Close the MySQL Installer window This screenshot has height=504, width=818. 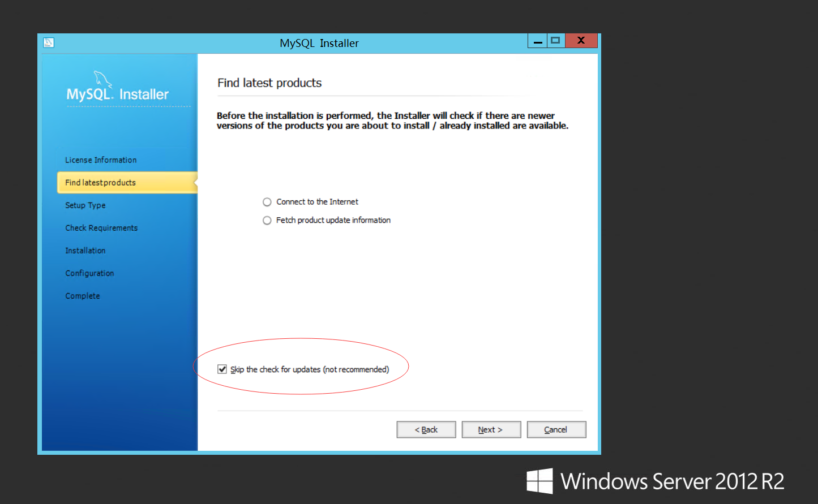pyautogui.click(x=581, y=41)
